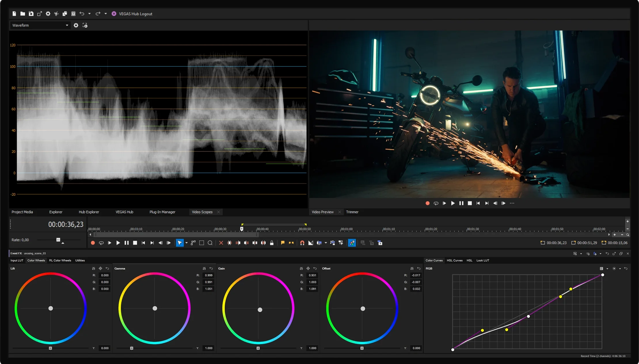Click the Delete red X icon
The width and height of the screenshot is (639, 364).
pos(221,243)
